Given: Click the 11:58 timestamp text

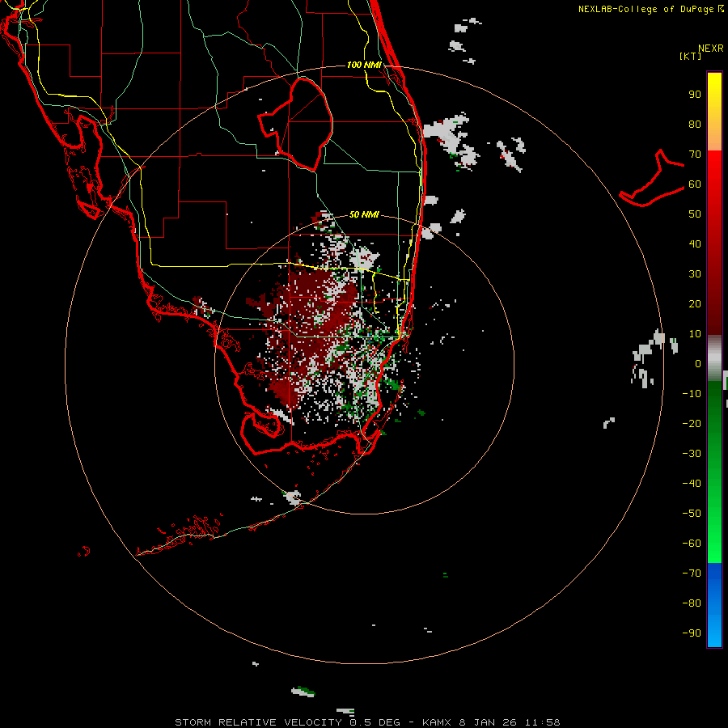Looking at the screenshot, I should pos(542,722).
